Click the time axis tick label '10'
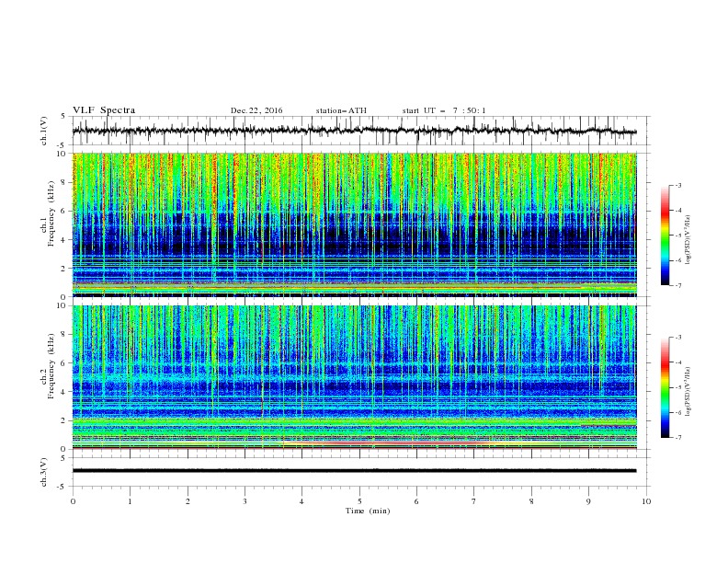 [x=646, y=501]
